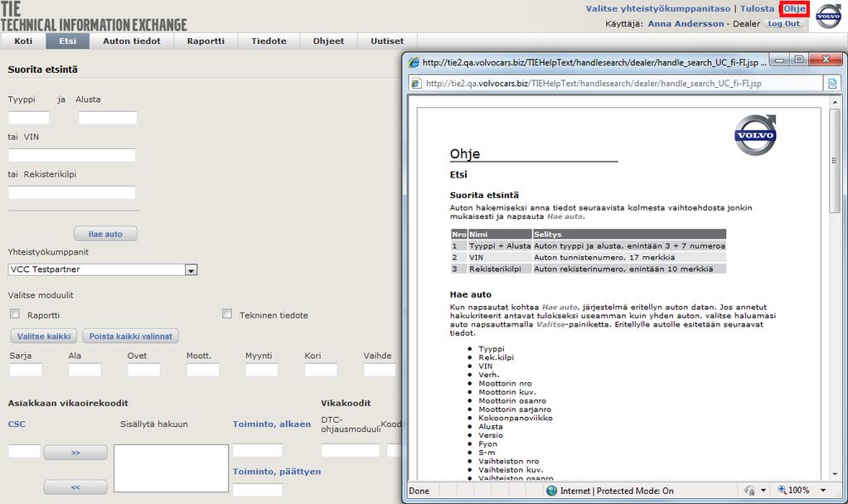The image size is (848, 504).
Task: Enable the Raportti checkbox
Action: tap(15, 313)
